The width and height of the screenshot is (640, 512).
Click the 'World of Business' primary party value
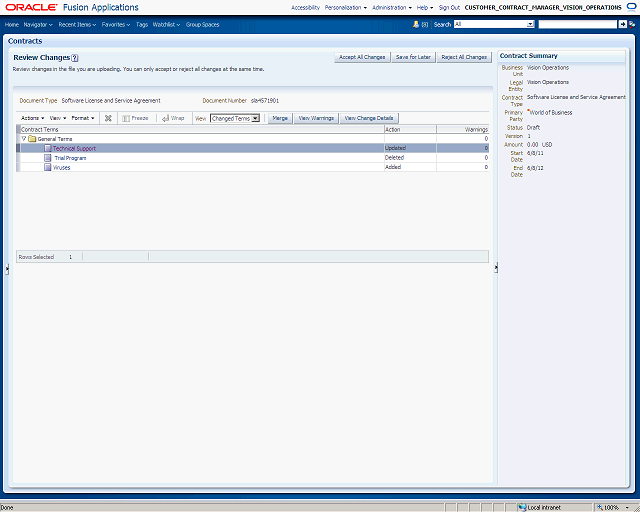551,113
